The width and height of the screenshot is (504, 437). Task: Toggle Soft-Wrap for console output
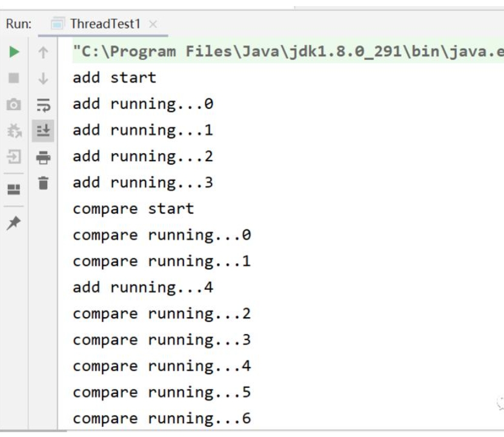click(x=43, y=105)
